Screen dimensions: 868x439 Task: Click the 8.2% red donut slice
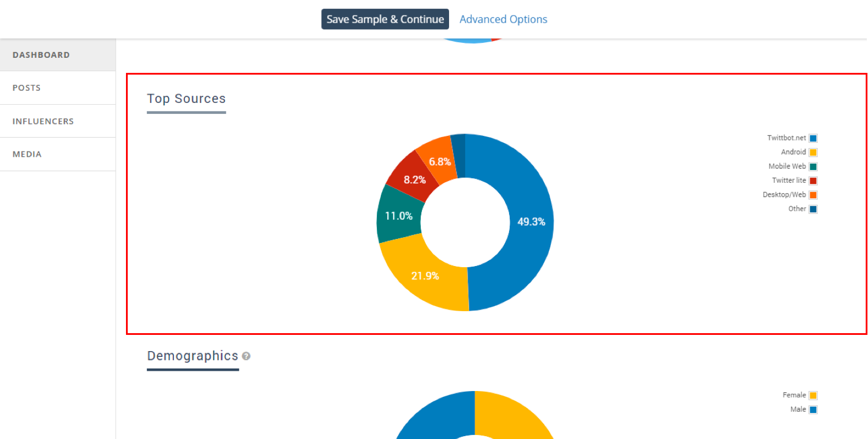click(414, 180)
